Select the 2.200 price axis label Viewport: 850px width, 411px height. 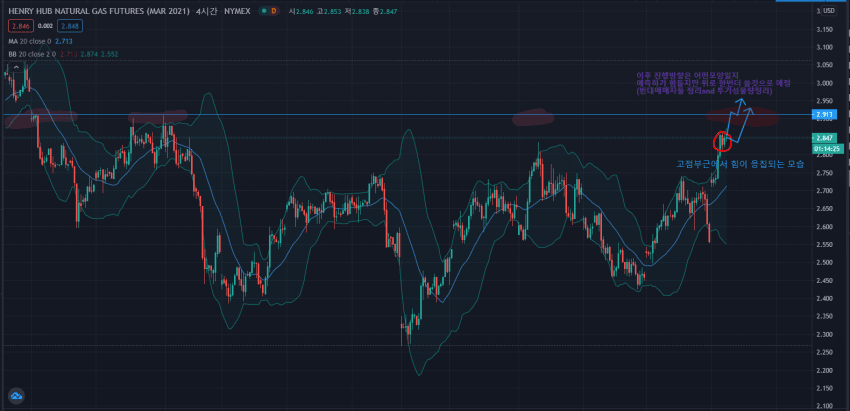point(823,371)
